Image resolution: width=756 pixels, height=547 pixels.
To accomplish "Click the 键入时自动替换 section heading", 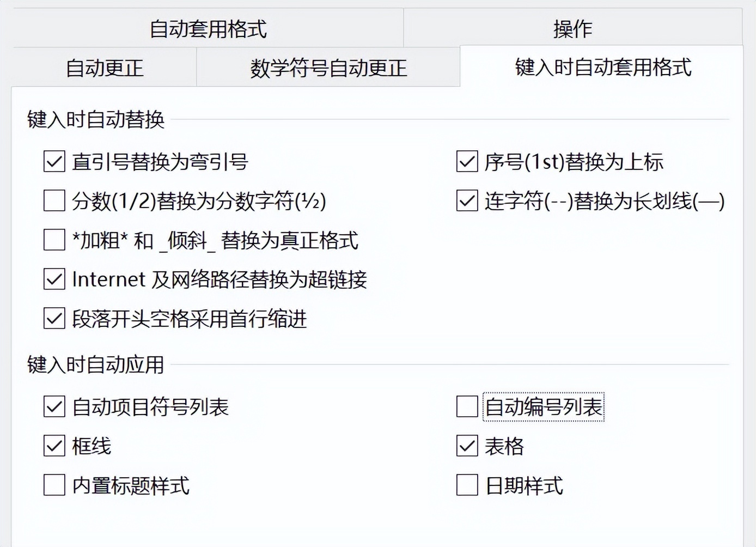I will coord(96,119).
